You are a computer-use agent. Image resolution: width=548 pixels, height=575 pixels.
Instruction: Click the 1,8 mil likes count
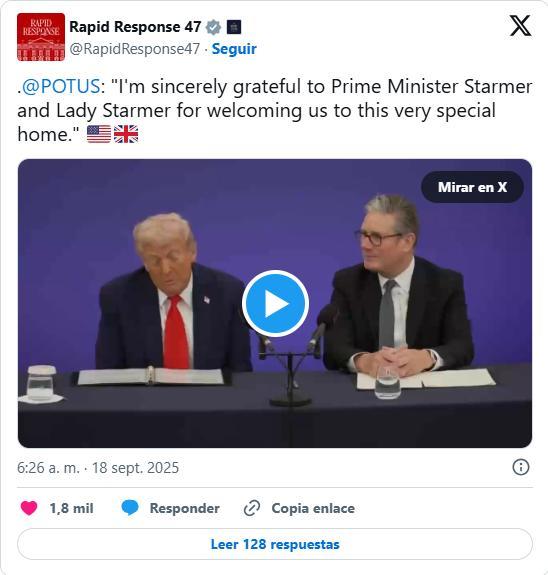point(72,508)
